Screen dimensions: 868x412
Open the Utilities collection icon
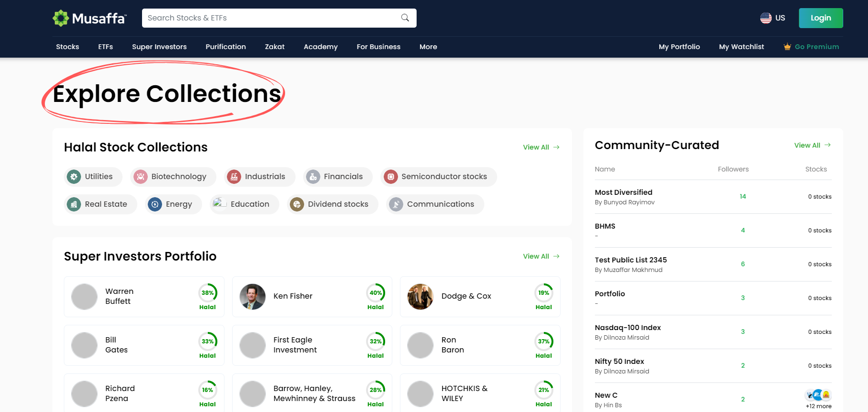tap(74, 177)
